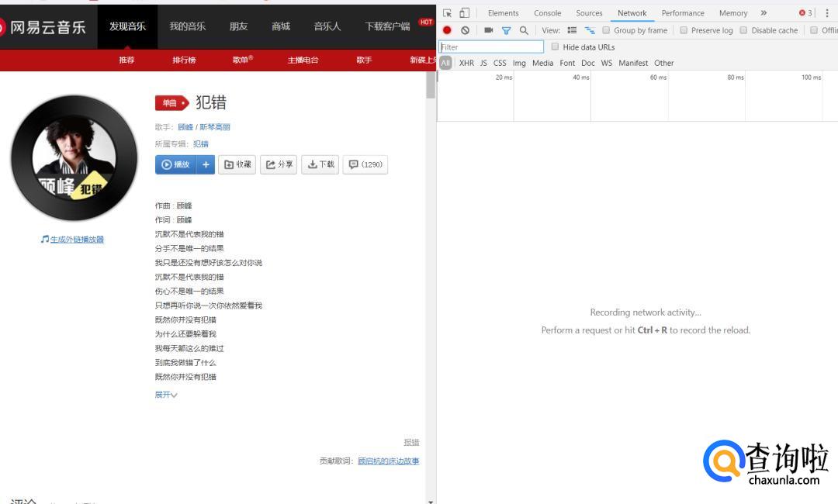
Task: Toggle the network filter funnel icon
Action: [506, 30]
